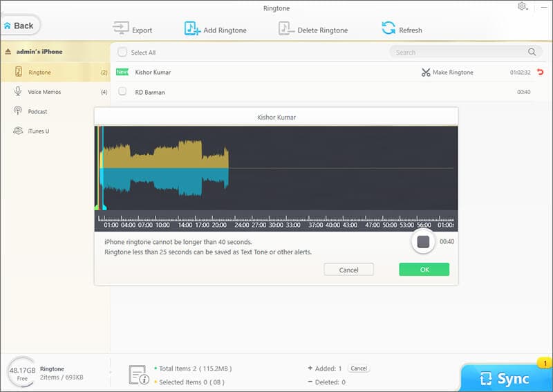
Task: Click the Total Items 2 status text
Action: [x=196, y=368]
